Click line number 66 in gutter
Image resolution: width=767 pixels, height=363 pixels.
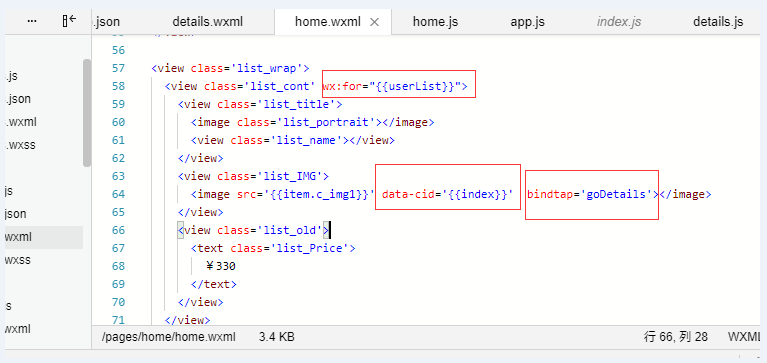point(117,230)
